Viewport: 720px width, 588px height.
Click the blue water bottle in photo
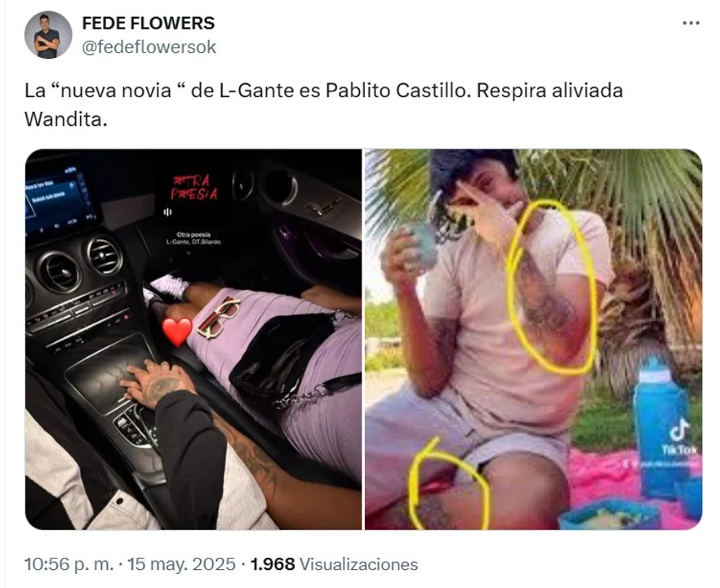pos(660,430)
